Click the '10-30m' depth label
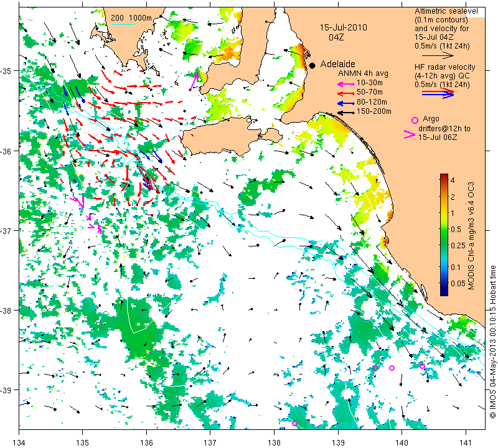This screenshot has height=448, width=498. tap(370, 83)
